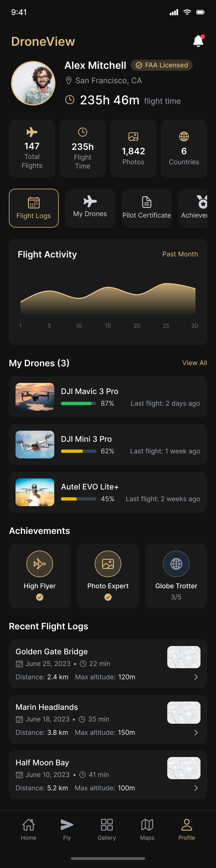The image size is (216, 868).
Task: Select the Profile person icon
Action: tap(187, 824)
